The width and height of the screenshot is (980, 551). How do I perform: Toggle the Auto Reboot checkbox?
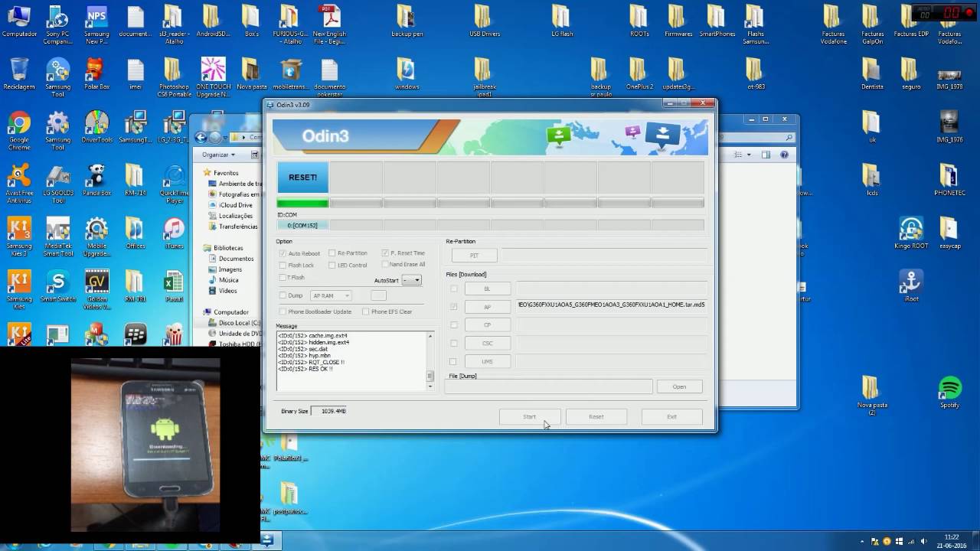click(x=283, y=253)
